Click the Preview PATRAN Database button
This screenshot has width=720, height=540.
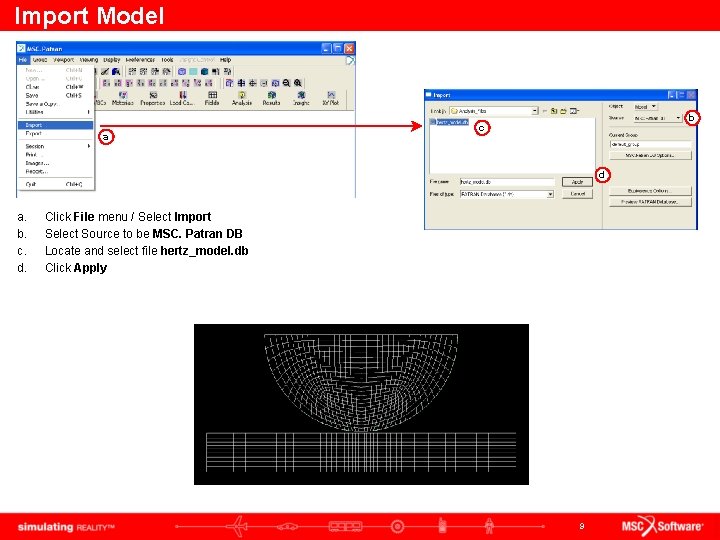coord(650,202)
